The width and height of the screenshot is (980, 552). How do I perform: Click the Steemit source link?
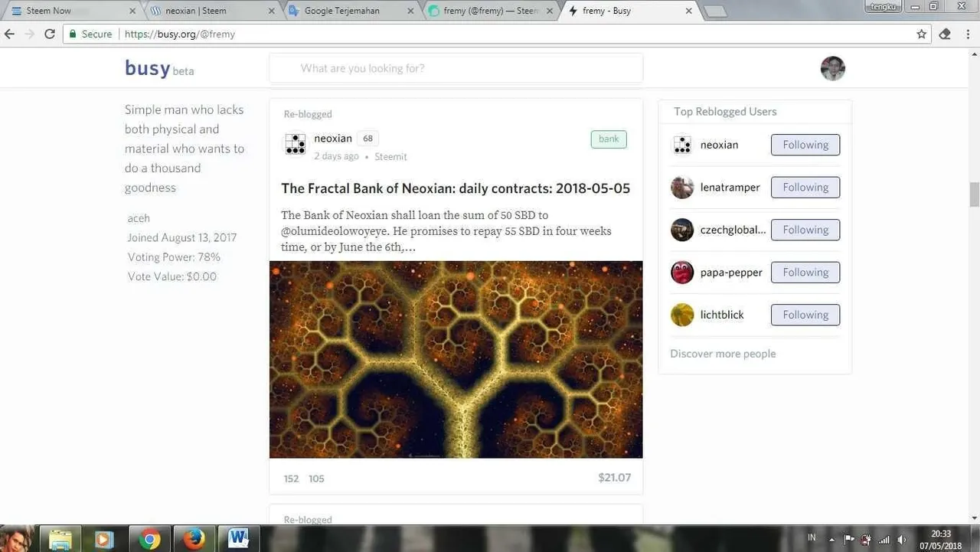coord(390,156)
